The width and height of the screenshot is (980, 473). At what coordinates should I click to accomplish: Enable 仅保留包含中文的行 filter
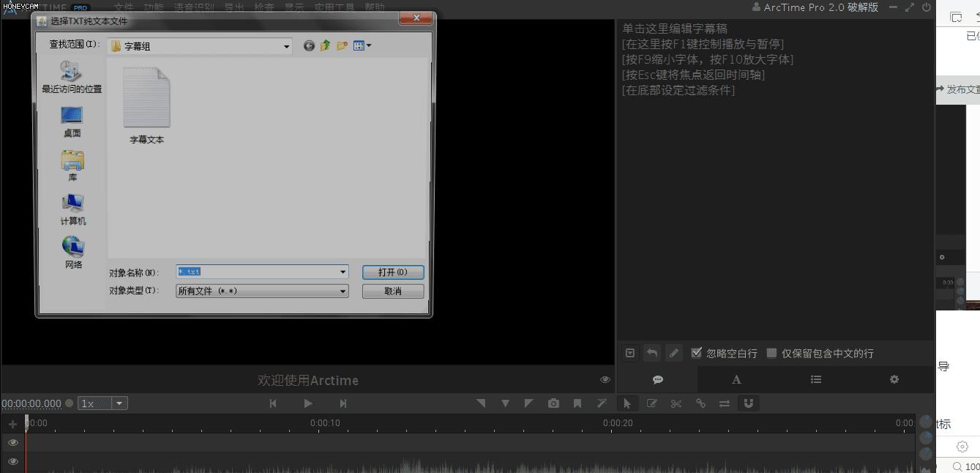(x=771, y=352)
